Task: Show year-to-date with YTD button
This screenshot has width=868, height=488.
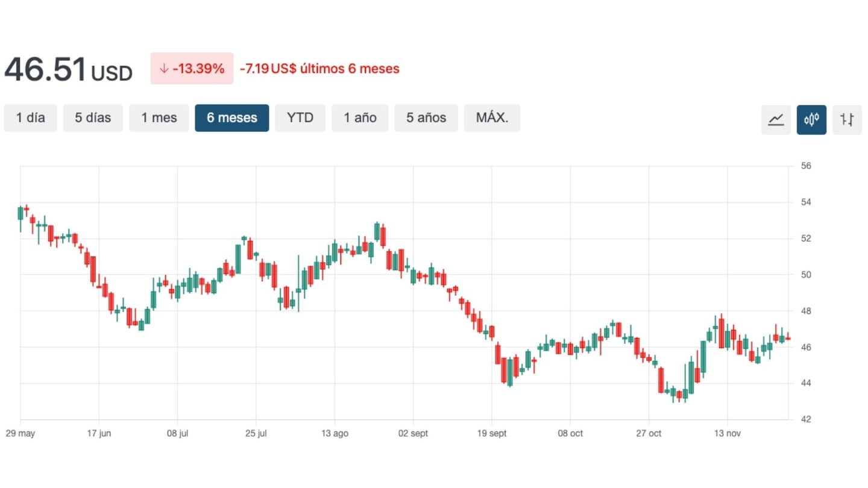Action: pyautogui.click(x=300, y=118)
